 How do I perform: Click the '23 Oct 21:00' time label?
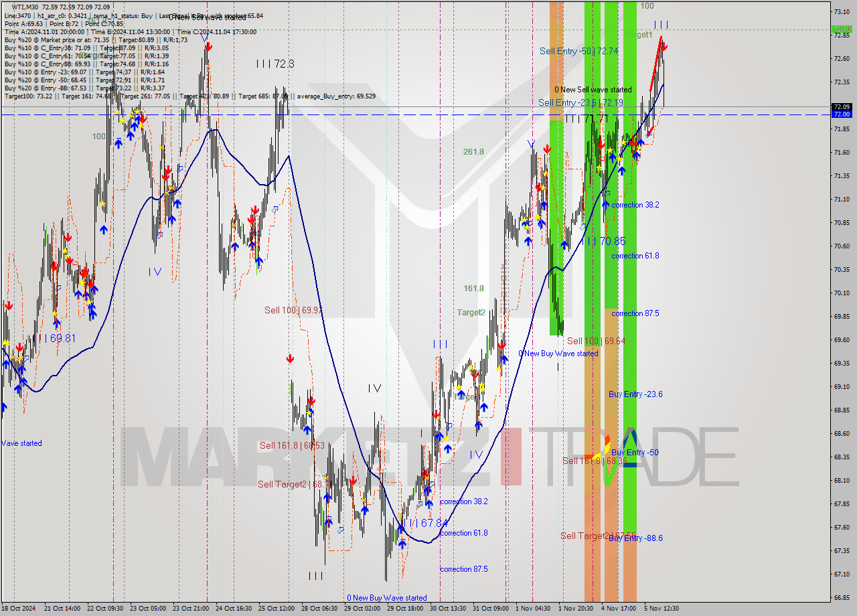[191, 609]
